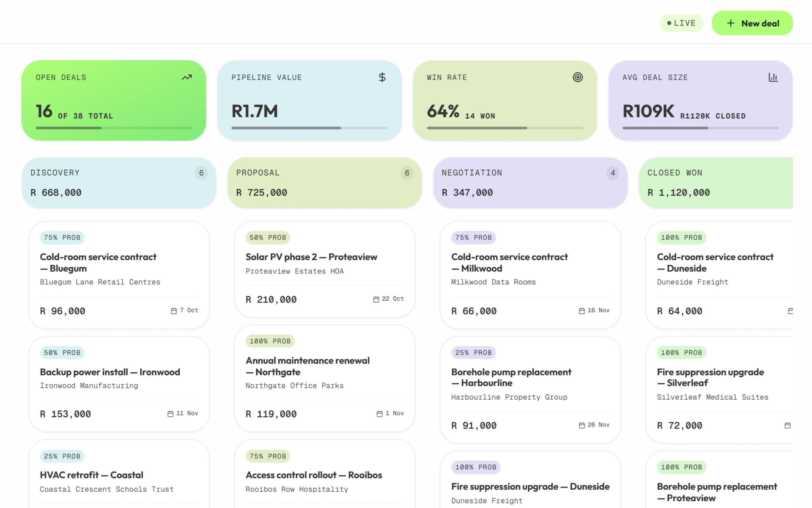The width and height of the screenshot is (812, 508).
Task: Open HVAC retrofit — Coastal deal
Action: [119, 473]
